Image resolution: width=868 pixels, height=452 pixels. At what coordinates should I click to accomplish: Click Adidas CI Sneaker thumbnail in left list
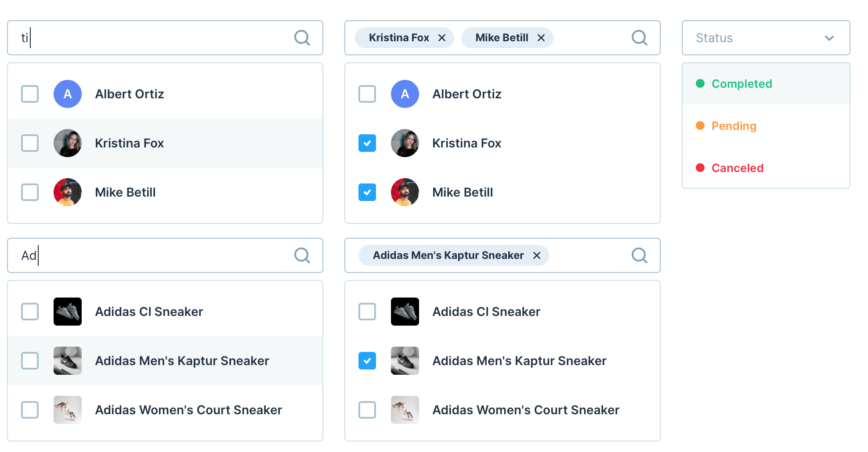tap(68, 312)
